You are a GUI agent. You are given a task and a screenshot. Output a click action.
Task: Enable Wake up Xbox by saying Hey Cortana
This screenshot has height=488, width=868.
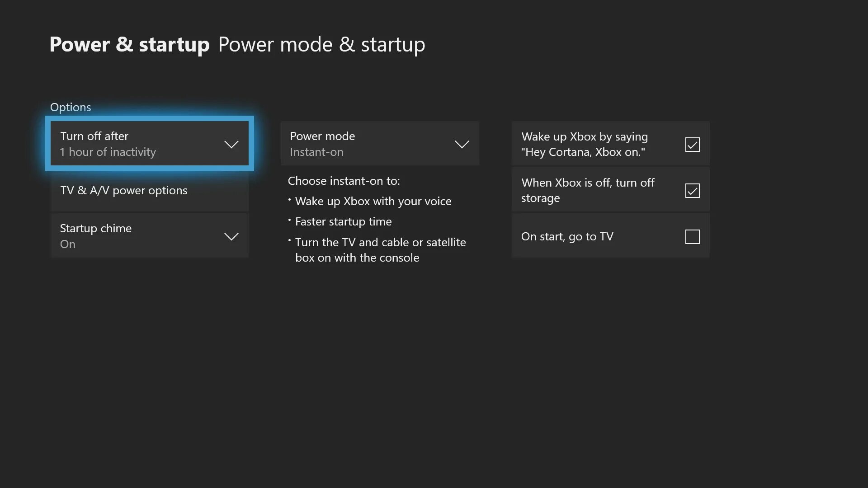pos(693,144)
